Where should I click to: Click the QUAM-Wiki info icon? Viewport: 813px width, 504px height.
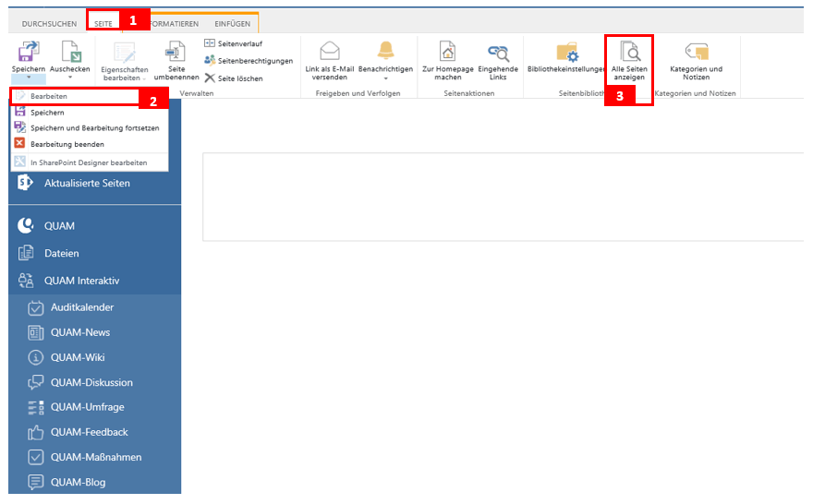coord(36,357)
